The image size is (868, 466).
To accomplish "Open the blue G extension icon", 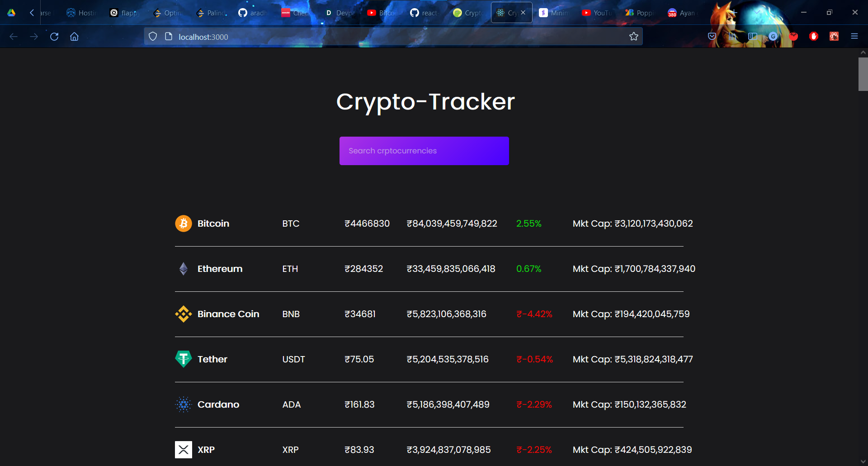I will (773, 37).
